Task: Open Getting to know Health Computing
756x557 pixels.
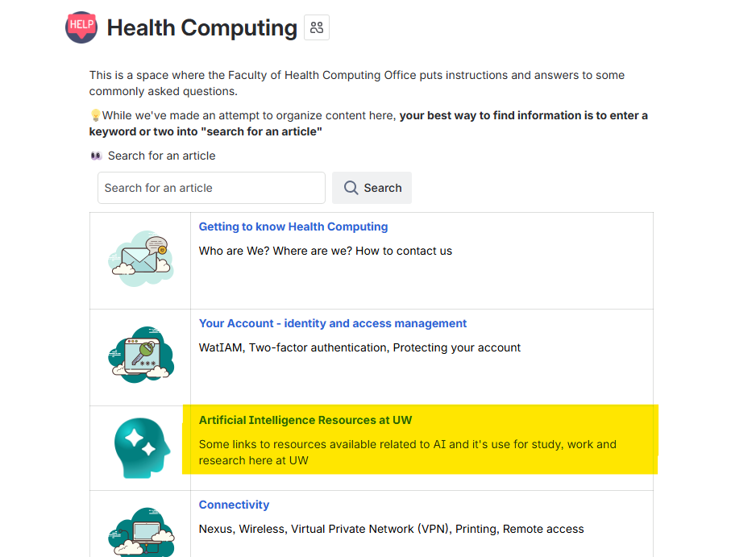Action: (x=293, y=227)
